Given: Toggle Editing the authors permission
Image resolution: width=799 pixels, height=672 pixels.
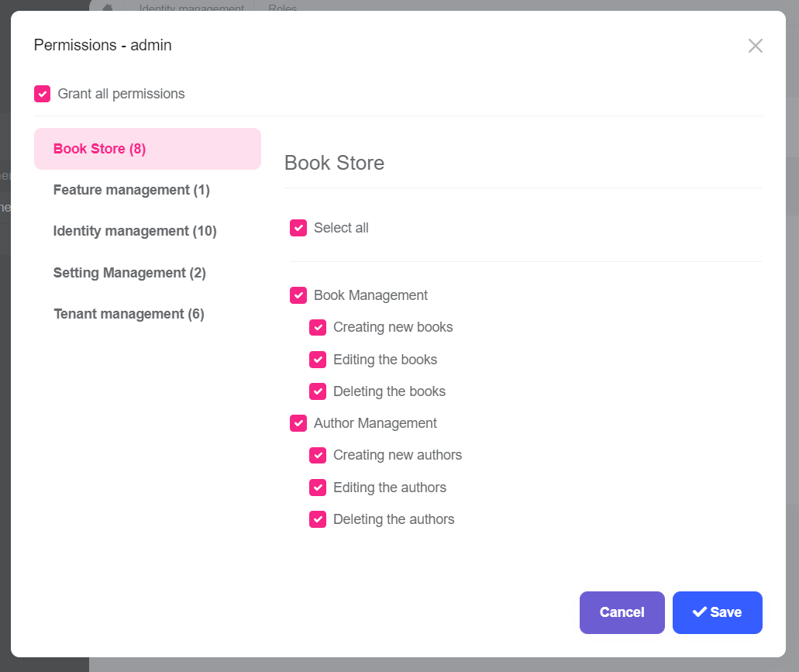Looking at the screenshot, I should (318, 488).
